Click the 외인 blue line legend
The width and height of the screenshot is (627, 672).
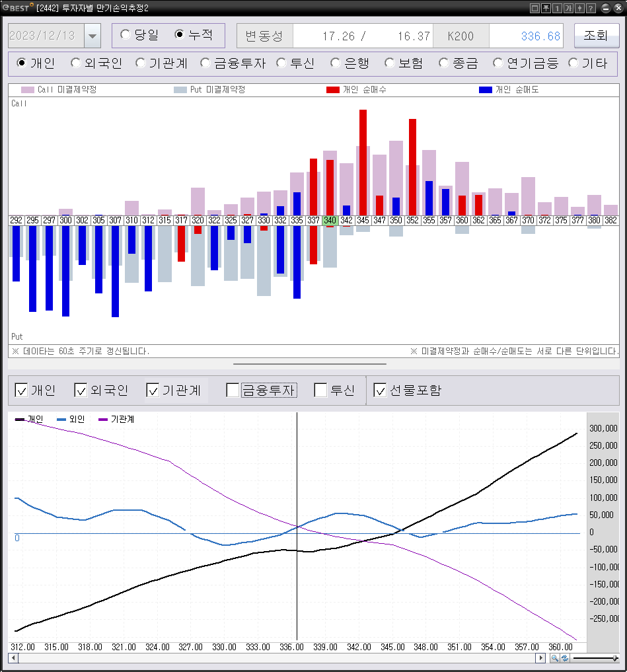(71, 419)
